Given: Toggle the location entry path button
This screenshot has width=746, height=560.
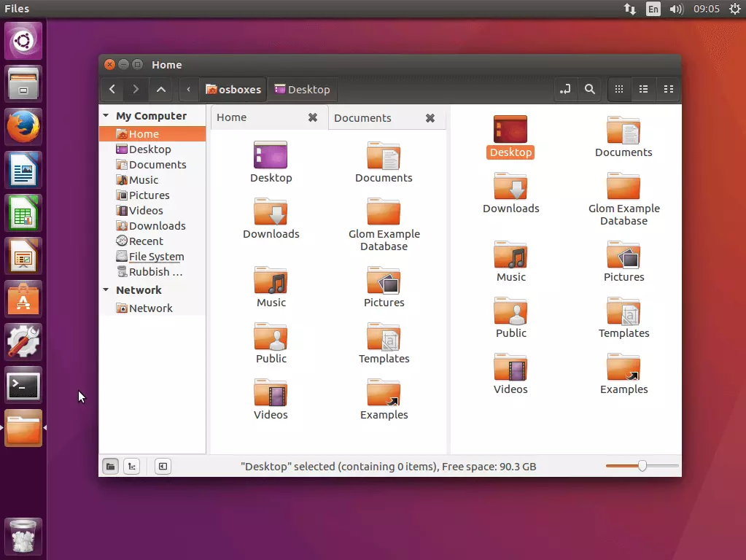Looking at the screenshot, I should coord(565,90).
